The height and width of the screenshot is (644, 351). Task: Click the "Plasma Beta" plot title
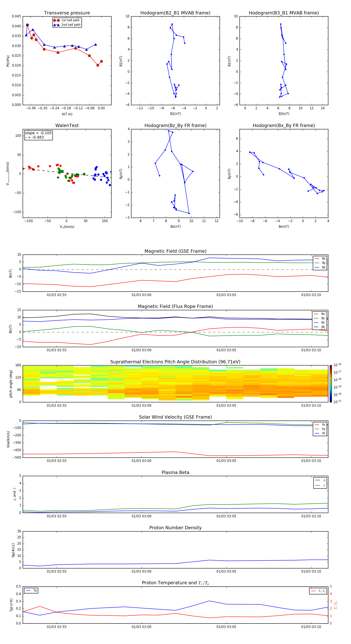[175, 472]
